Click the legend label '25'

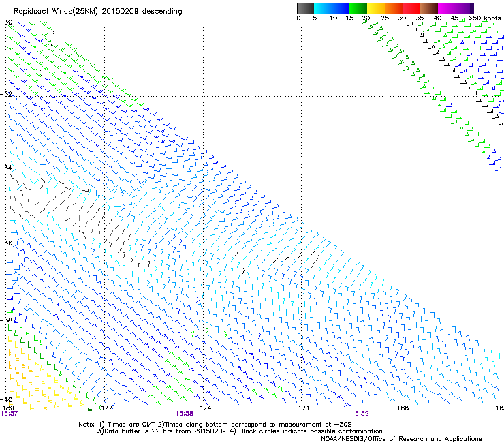click(385, 18)
